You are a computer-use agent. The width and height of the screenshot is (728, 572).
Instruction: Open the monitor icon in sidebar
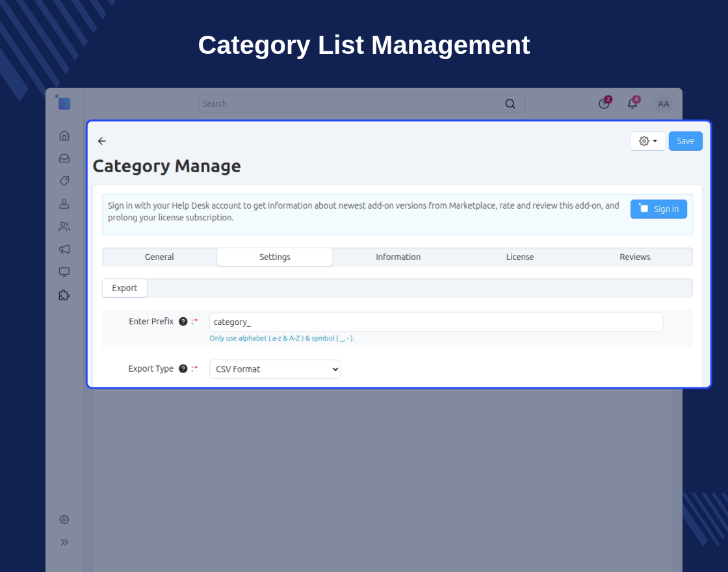click(x=64, y=272)
